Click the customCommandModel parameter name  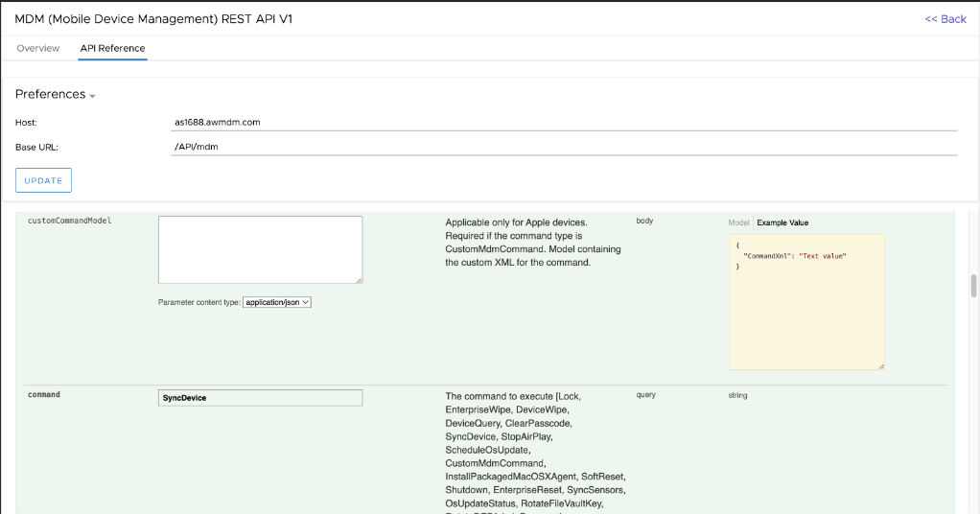pos(70,221)
